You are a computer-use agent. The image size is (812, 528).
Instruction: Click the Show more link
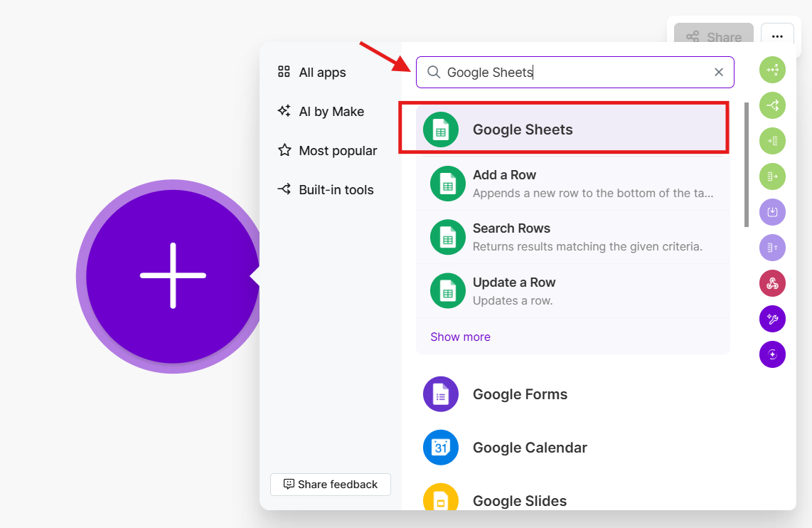pos(460,337)
